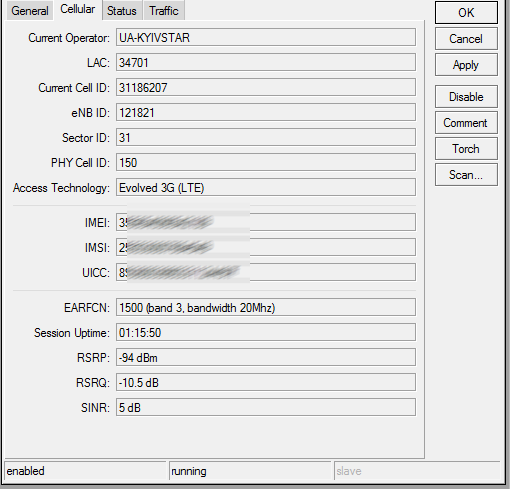Disable the LTE interface
The height and width of the screenshot is (489, 510).
[466, 97]
